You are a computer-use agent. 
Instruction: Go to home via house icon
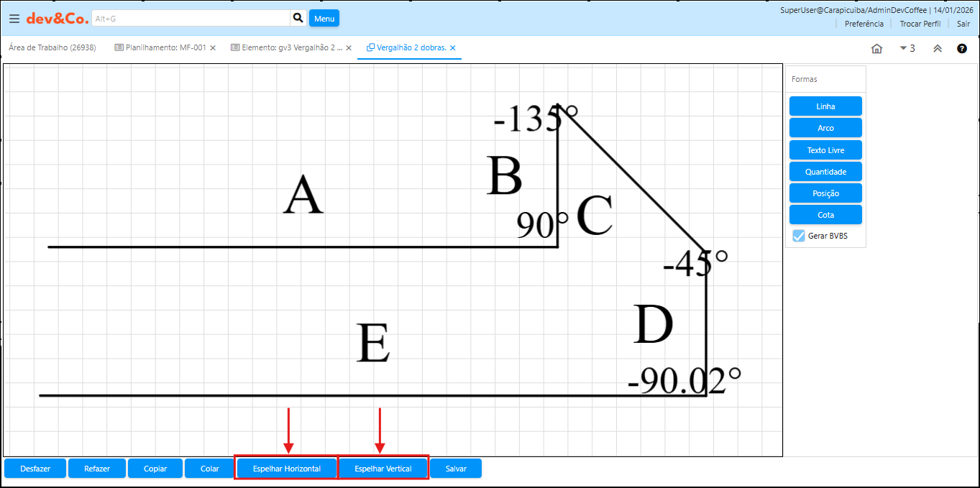[x=876, y=49]
